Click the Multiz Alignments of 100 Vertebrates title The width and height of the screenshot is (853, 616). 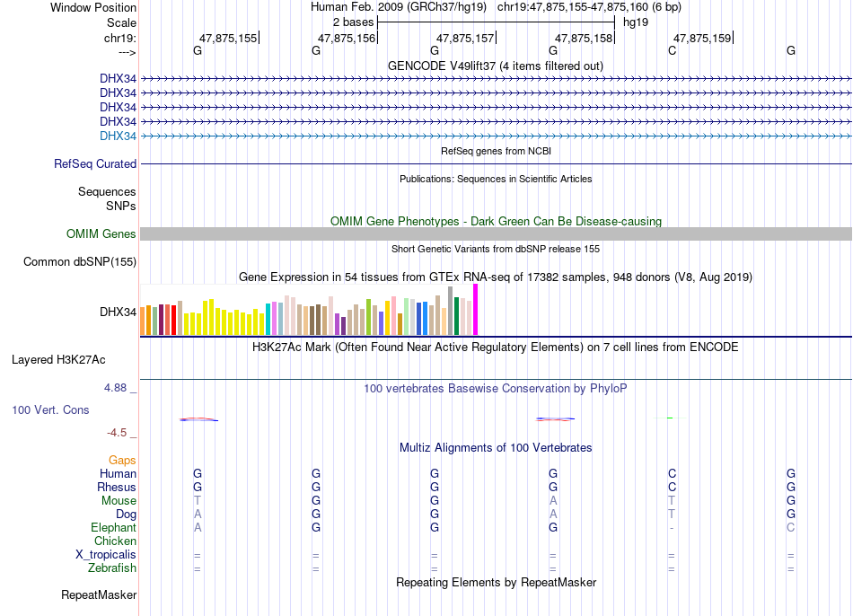pos(496,448)
